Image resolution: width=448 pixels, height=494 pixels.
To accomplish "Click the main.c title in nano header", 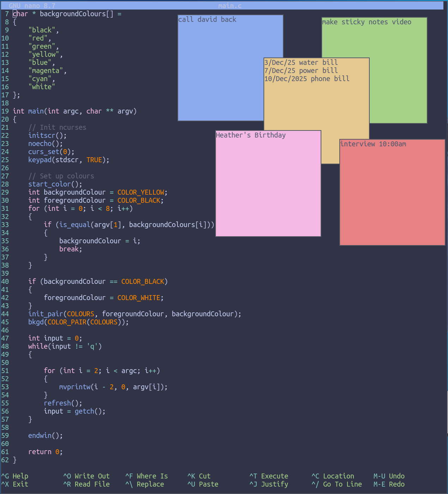I will coord(230,6).
